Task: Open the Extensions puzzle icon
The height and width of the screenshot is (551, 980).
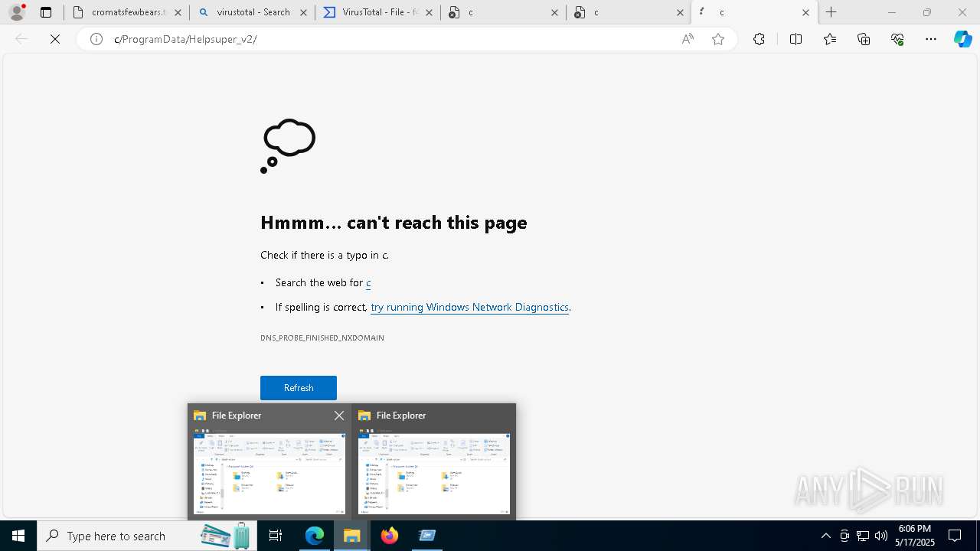Action: click(x=759, y=39)
